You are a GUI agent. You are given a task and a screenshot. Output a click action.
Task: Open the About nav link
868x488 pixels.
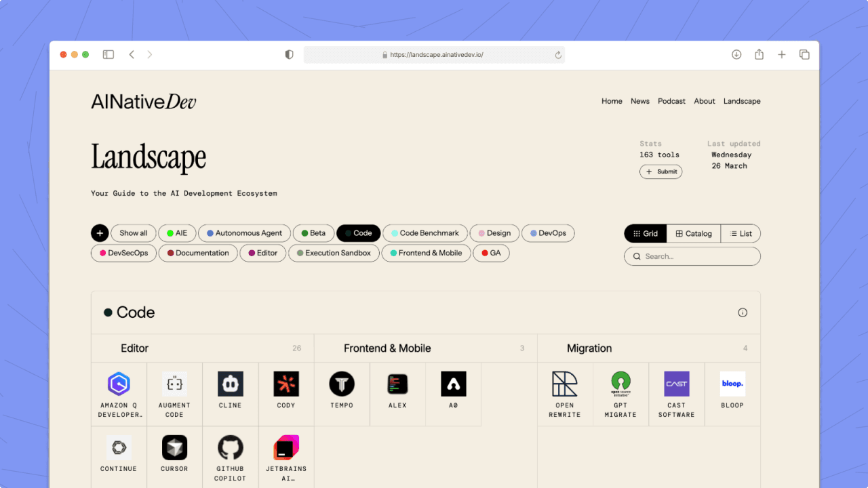click(x=705, y=102)
